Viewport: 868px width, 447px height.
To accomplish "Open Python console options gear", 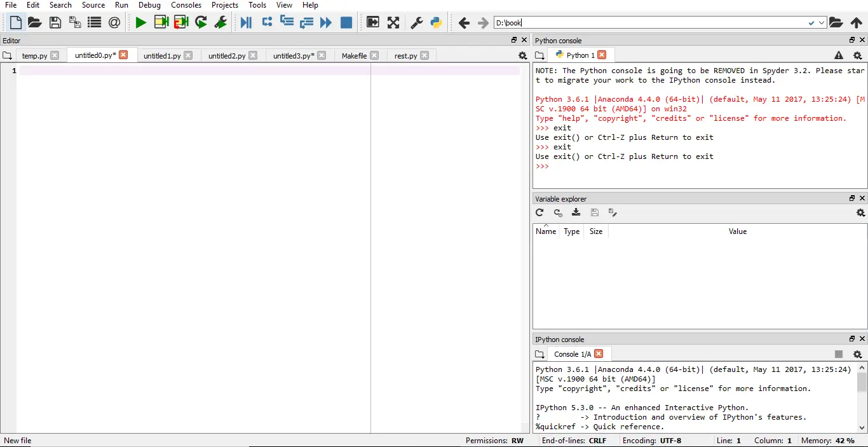I will [857, 55].
